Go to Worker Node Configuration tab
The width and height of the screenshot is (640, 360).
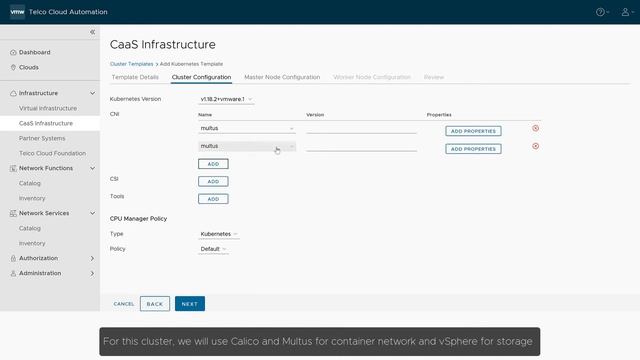pos(372,77)
